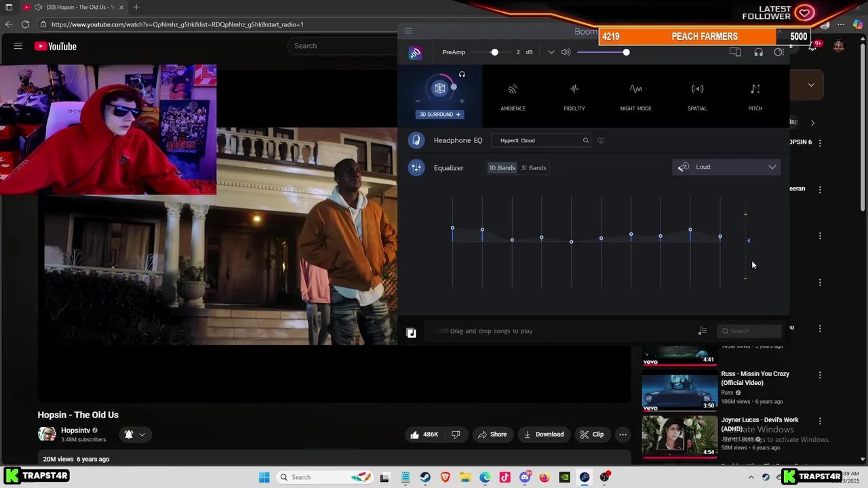Download the Hopsin video
The width and height of the screenshot is (868, 488).
(544, 434)
